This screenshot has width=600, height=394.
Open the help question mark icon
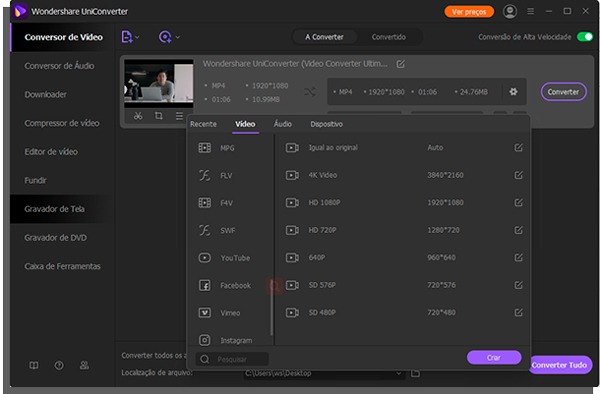coord(59,365)
